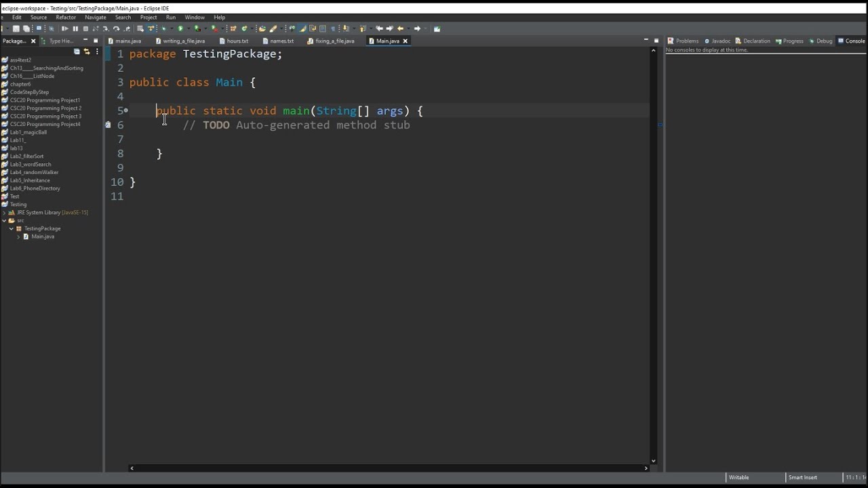This screenshot has width=868, height=488.
Task: Select the Lab6_PhoneDirectory project
Action: click(35, 188)
